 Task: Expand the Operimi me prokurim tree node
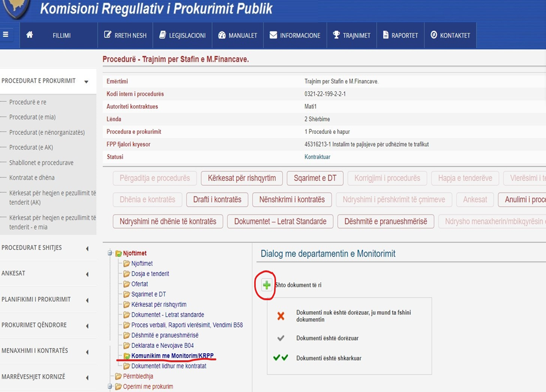tap(110, 386)
